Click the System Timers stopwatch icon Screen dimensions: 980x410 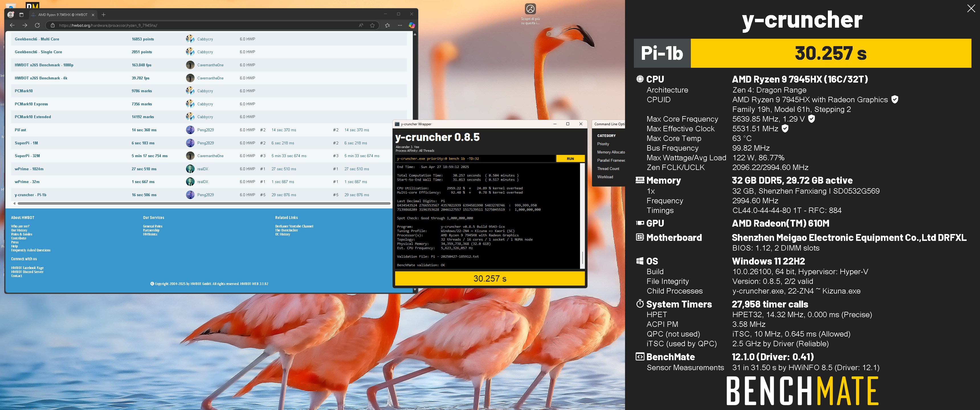click(x=640, y=304)
